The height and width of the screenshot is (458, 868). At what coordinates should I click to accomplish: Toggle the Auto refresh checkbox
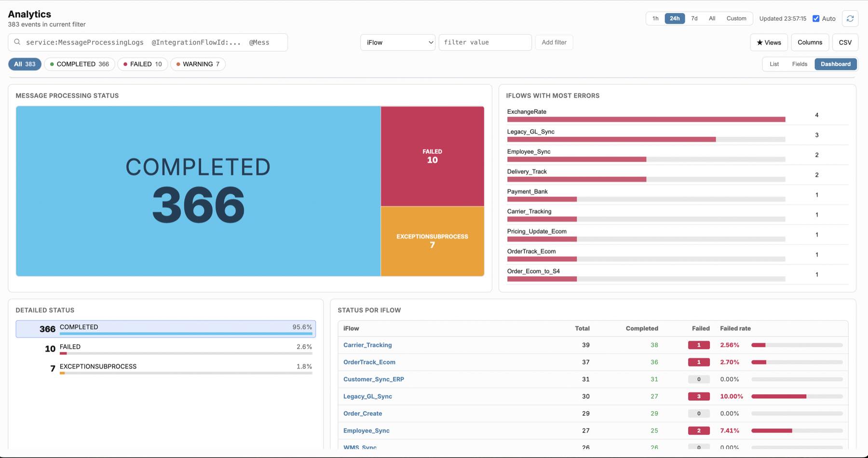click(816, 18)
